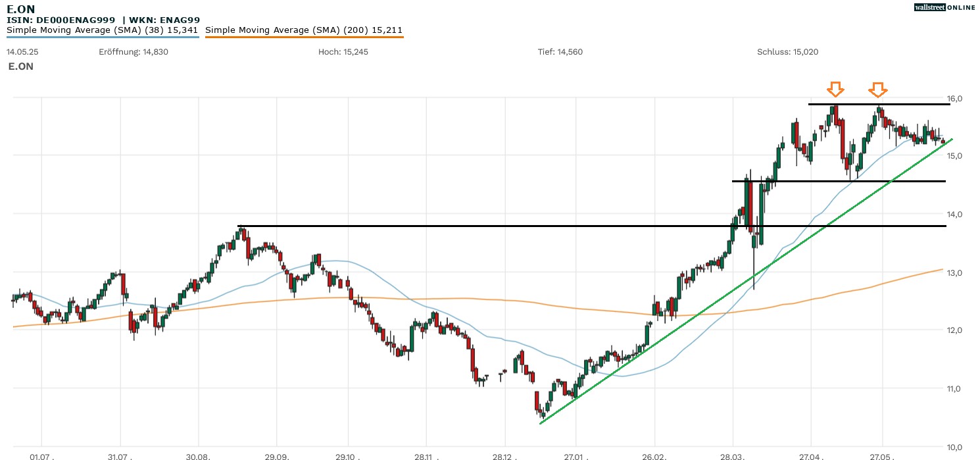
Task: Select the E.ON chart title at top
Action: click(x=21, y=9)
